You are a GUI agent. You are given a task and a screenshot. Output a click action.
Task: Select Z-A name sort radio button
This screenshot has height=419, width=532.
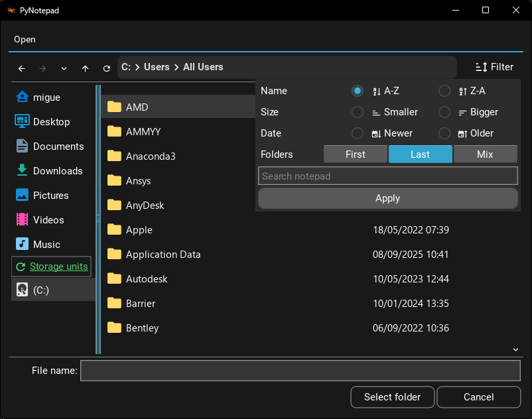pos(444,91)
